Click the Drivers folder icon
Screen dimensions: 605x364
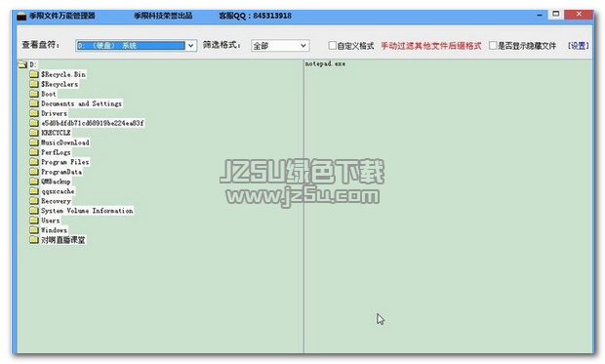point(34,113)
